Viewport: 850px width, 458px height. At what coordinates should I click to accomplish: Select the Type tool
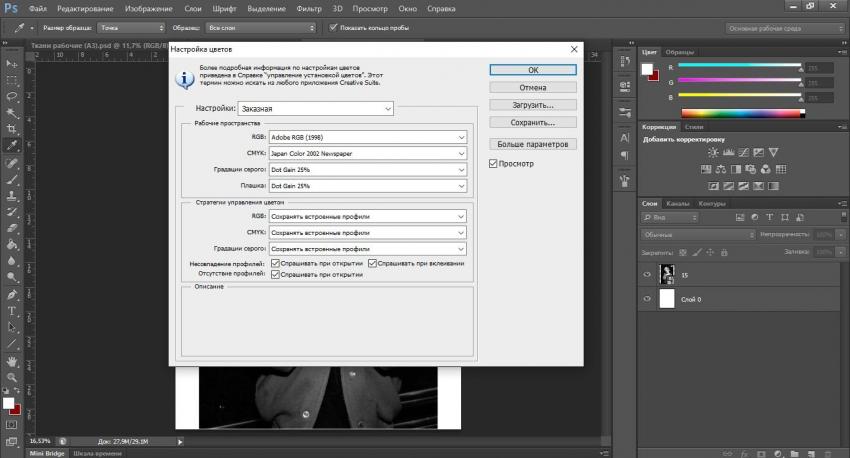[12, 310]
